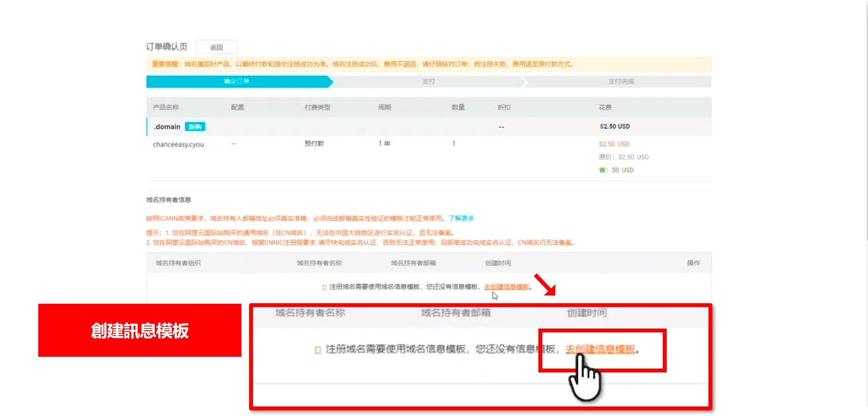Click the chanceeasy.cyou domain name
Image resolution: width=868 pixels, height=416 pixels.
178,144
